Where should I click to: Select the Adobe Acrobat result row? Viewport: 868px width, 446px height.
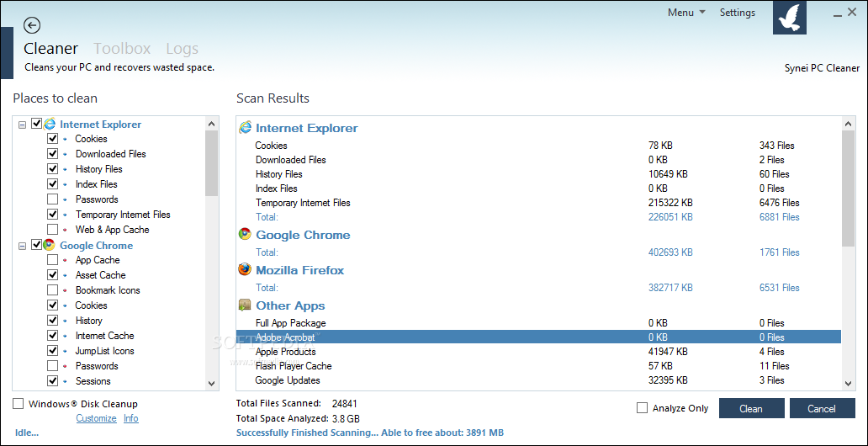coord(538,337)
